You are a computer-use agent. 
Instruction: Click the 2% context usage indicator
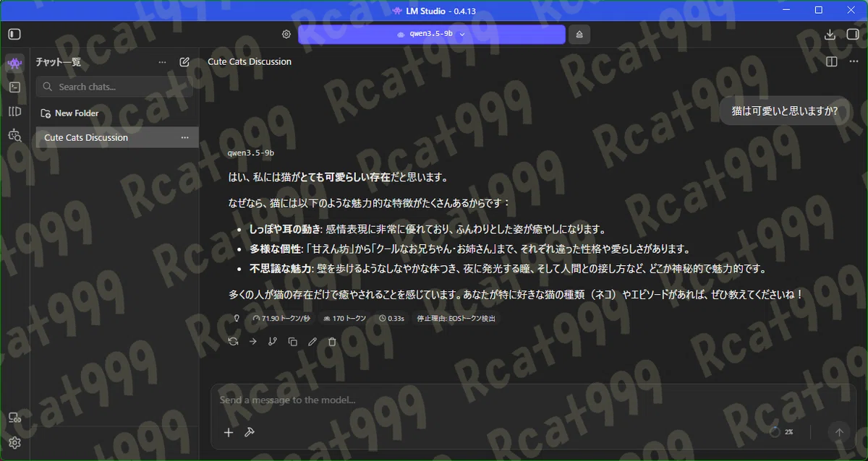coord(782,432)
